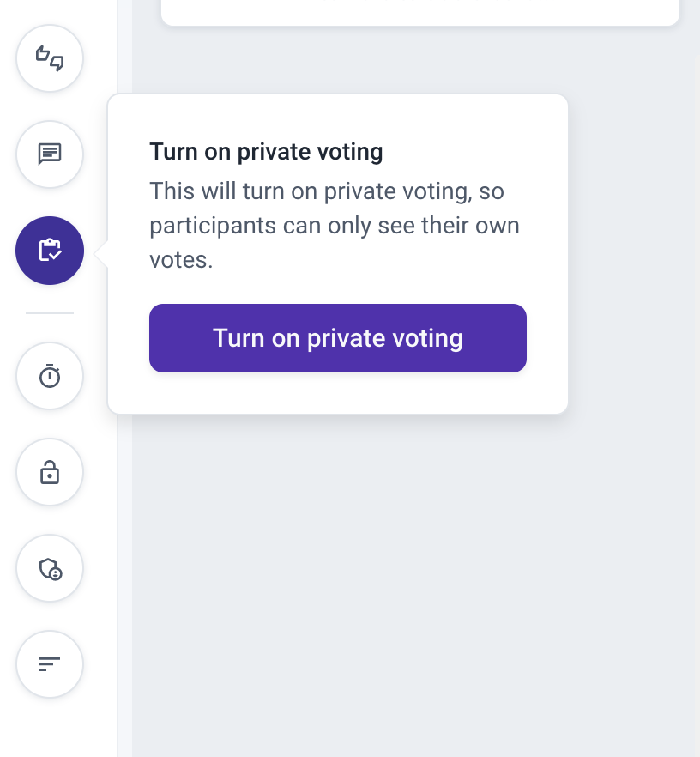Click the light vertical strip beside sidebar
Screen dimensions: 700x757
pos(124,579)
